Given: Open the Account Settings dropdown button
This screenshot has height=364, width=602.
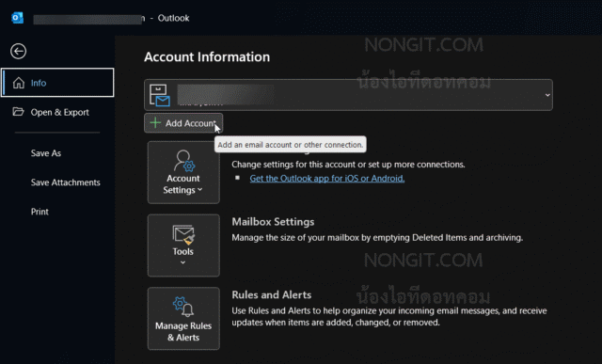Looking at the screenshot, I should click(183, 172).
